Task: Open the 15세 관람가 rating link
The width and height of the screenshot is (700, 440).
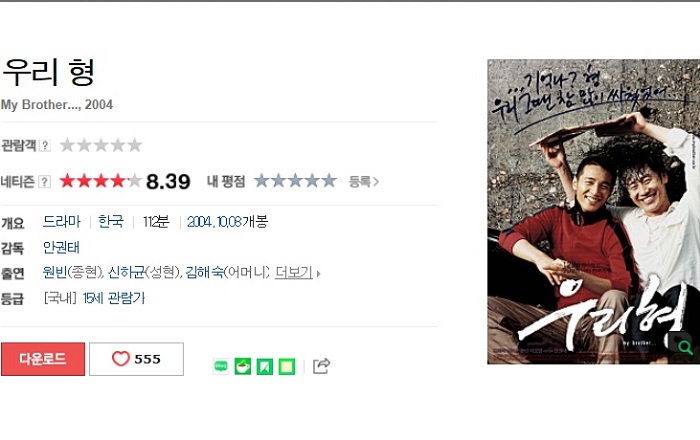Action: point(114,298)
